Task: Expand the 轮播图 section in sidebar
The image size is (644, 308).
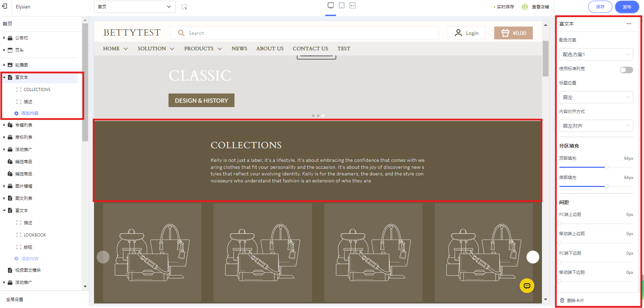Action: click(4, 65)
